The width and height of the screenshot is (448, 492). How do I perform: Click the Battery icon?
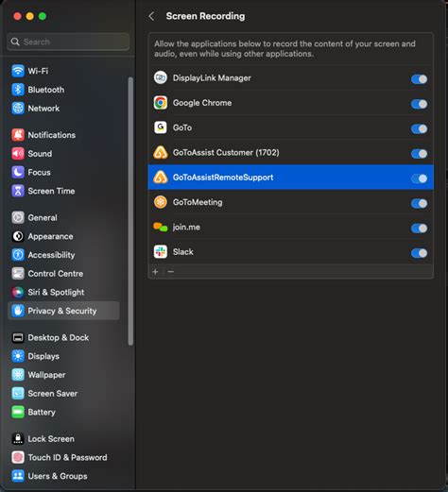[18, 412]
